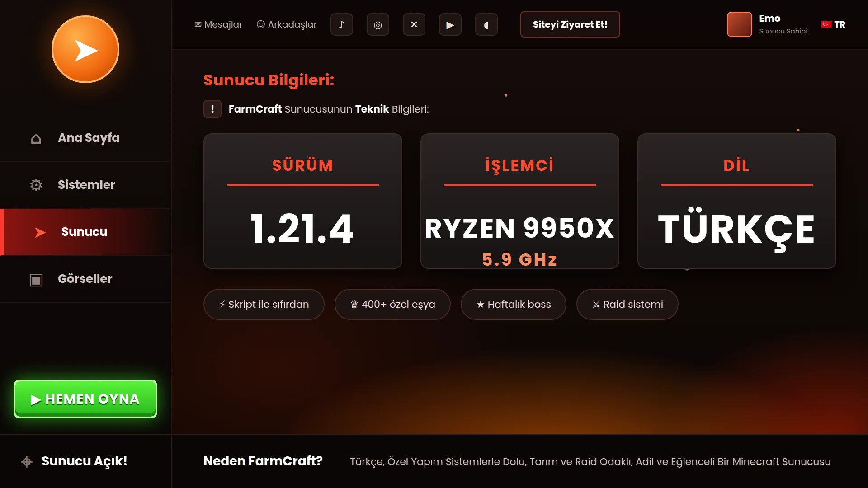Viewport: 868px width, 488px height.
Task: Click the Sunucu Sahibi role text
Action: 783,31
